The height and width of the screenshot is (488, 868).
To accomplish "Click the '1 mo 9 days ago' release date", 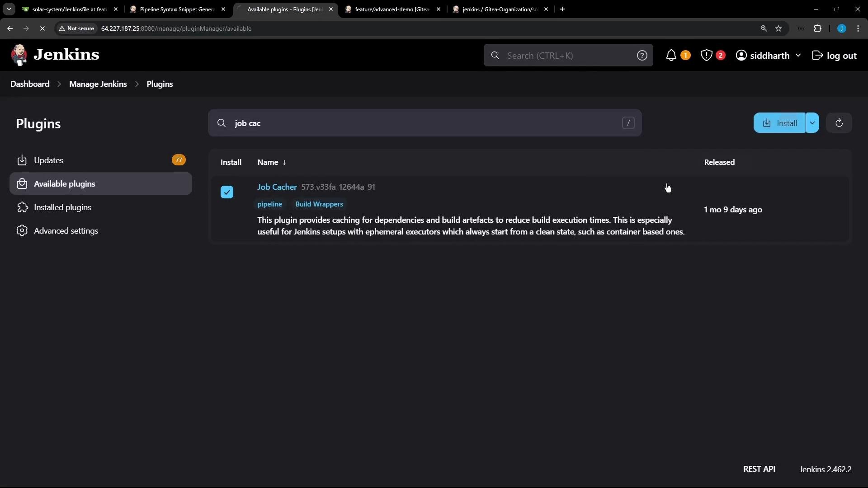I will [x=733, y=210].
